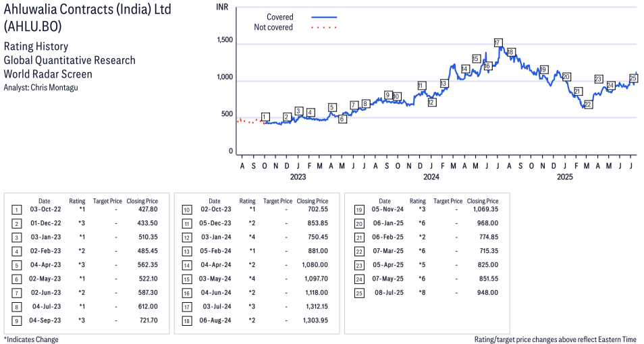Click the numbered box 21 beside 06-Feb-25
The height and width of the screenshot is (344, 644).
click(x=359, y=237)
